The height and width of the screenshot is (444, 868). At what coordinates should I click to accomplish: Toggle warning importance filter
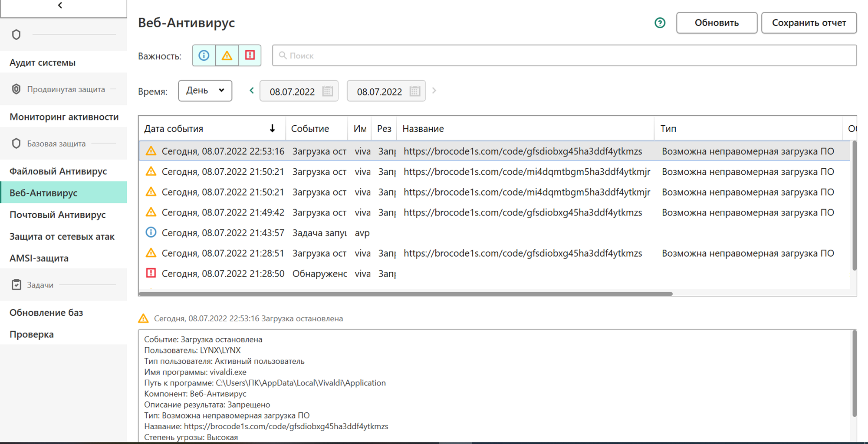tap(227, 55)
